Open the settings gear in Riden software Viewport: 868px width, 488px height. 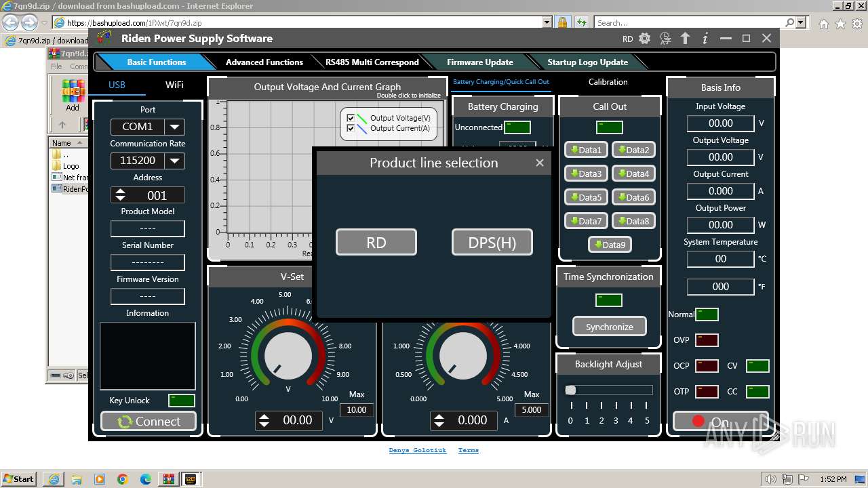[645, 39]
